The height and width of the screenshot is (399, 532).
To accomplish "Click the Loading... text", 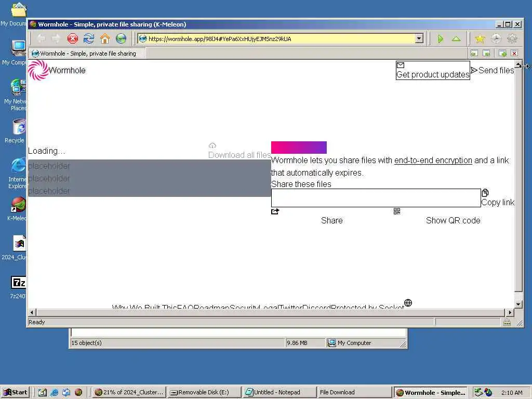I will (46, 151).
